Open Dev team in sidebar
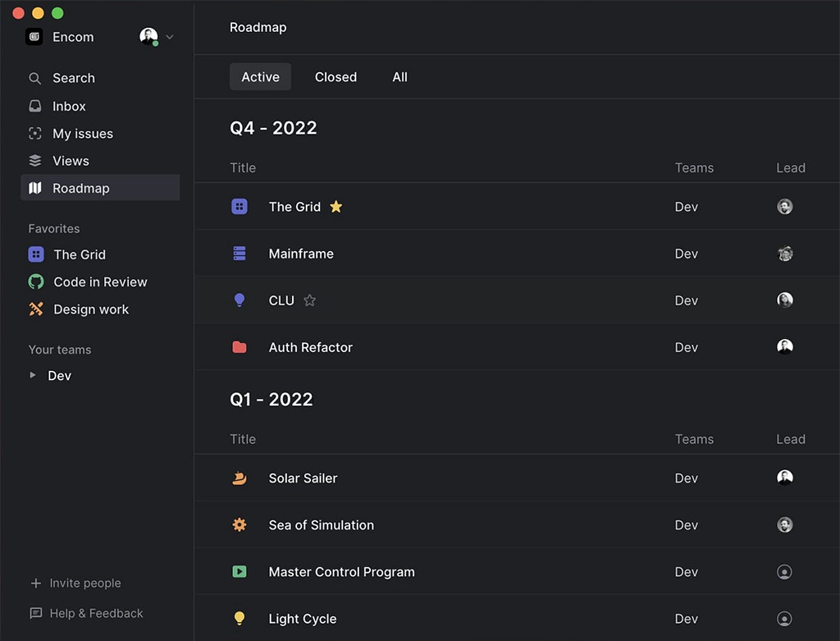 (x=59, y=376)
